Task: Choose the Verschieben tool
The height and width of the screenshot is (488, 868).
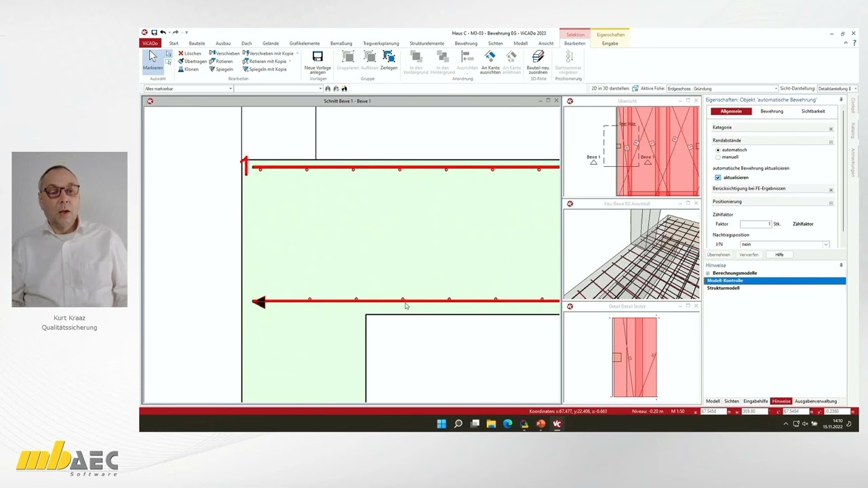Action: 224,53
